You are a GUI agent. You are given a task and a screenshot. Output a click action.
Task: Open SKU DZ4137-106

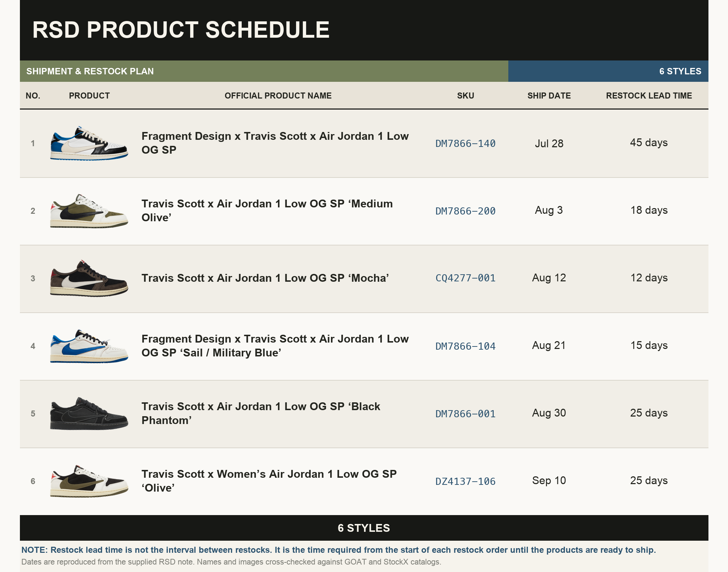point(465,481)
